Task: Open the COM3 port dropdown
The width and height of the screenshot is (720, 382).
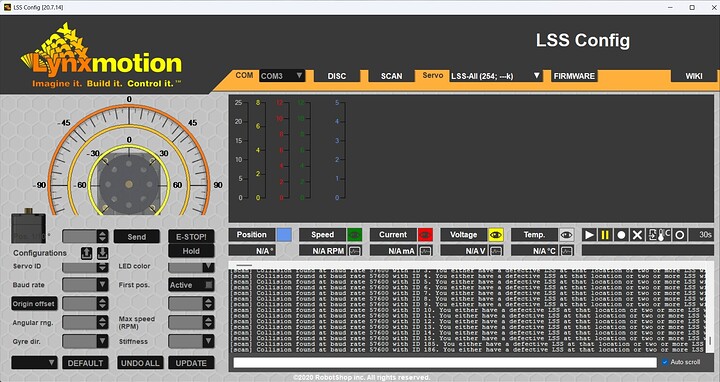Action: 282,76
